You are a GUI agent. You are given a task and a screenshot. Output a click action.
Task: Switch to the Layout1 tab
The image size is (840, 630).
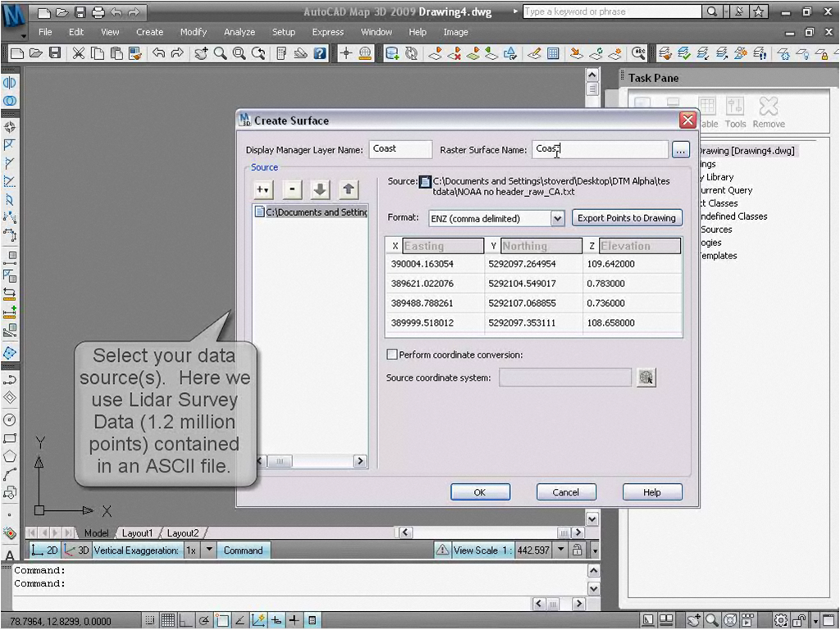coord(137,533)
